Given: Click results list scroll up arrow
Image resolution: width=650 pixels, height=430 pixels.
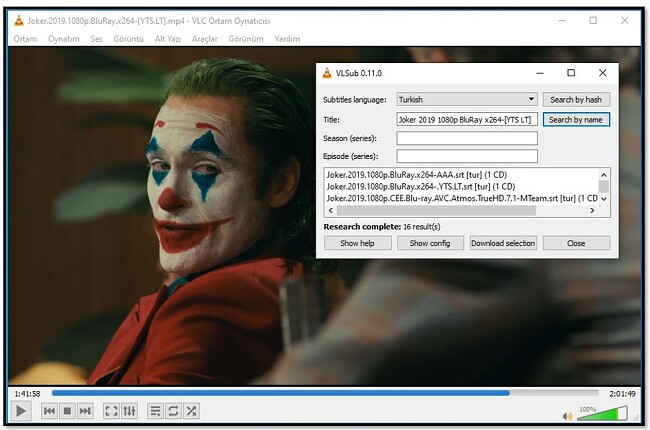Looking at the screenshot, I should coord(604,175).
